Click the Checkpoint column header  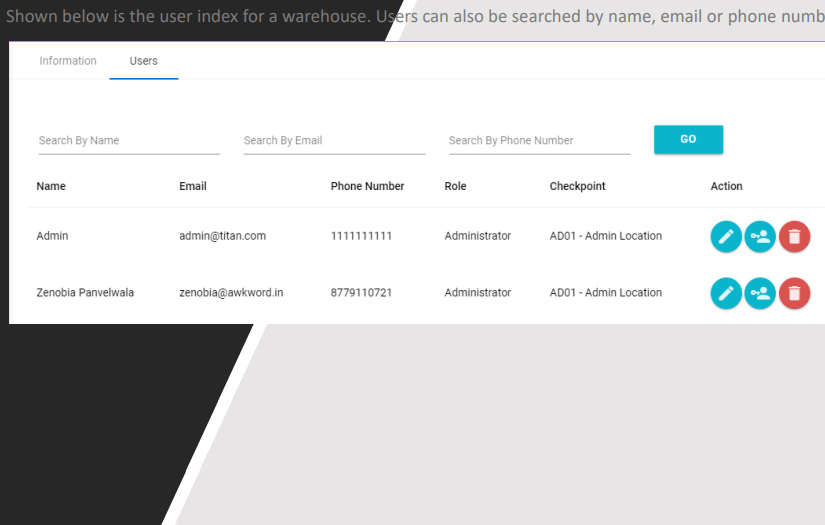(577, 186)
